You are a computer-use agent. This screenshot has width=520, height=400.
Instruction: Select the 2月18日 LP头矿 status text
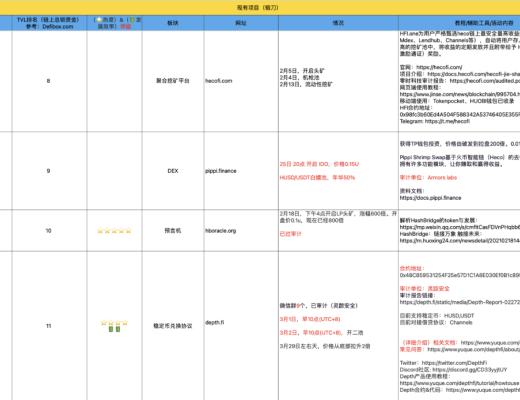click(338, 217)
